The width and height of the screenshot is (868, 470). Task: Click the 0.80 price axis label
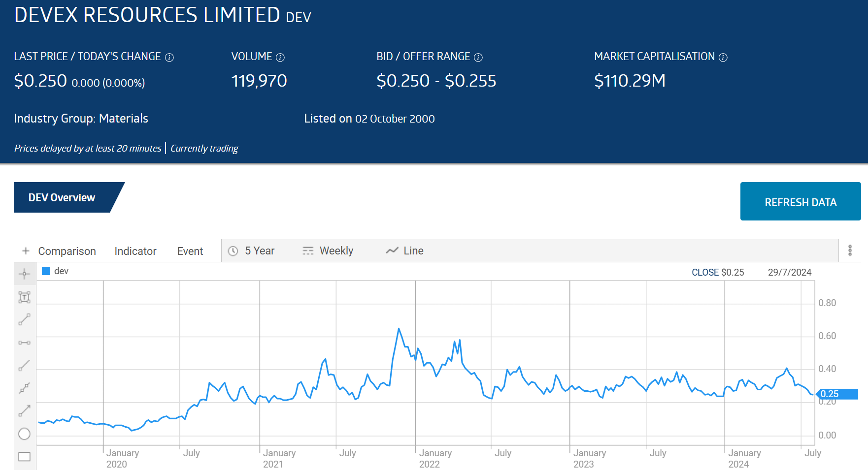click(x=827, y=303)
